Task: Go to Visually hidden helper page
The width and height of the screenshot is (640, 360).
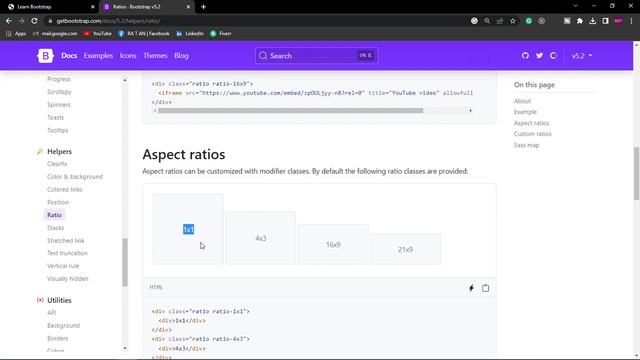Action: 68,279
